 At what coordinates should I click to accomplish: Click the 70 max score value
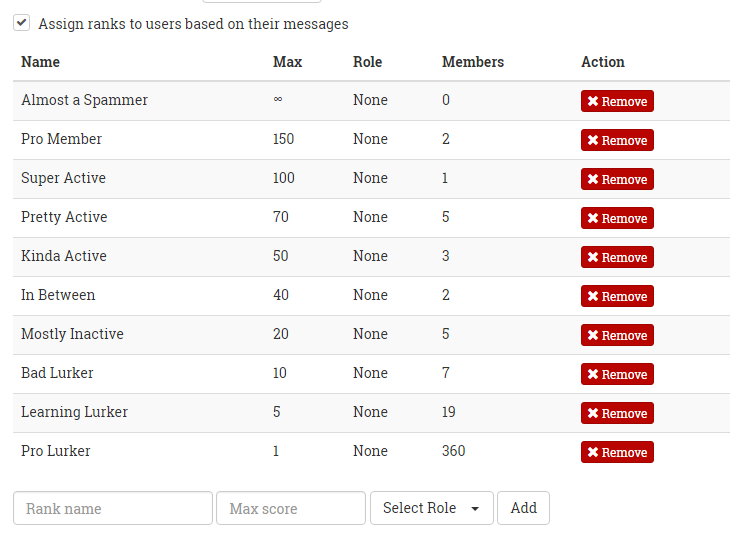(x=281, y=217)
